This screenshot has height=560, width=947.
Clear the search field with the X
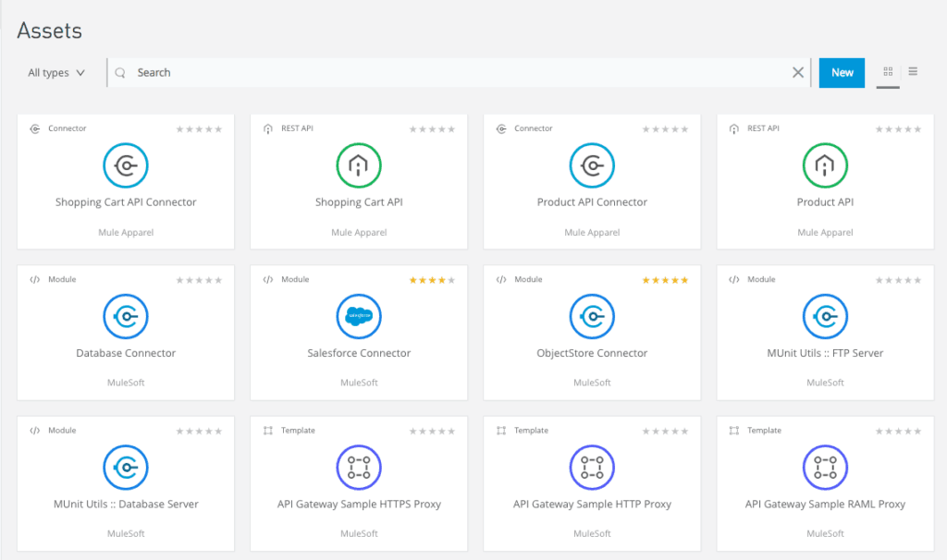tap(798, 71)
